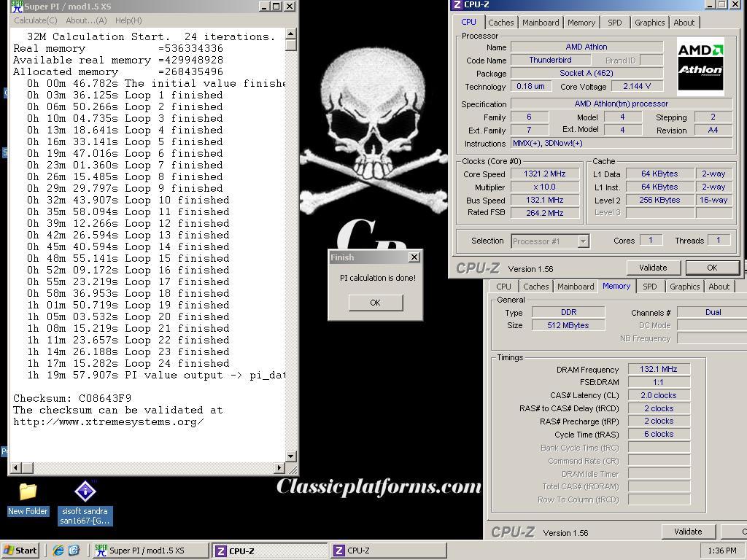Screen dimensions: 747x560
Task: Switch to Super PI taskbar button
Action: [150, 551]
